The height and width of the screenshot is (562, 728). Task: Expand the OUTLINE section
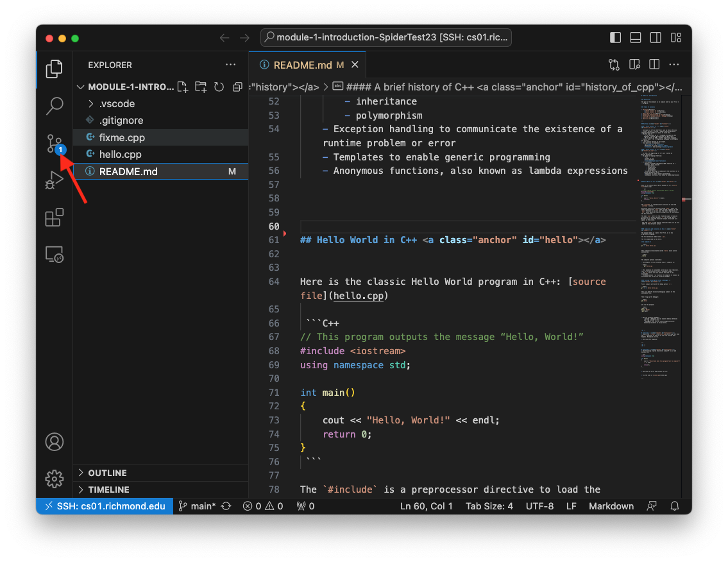160,473
